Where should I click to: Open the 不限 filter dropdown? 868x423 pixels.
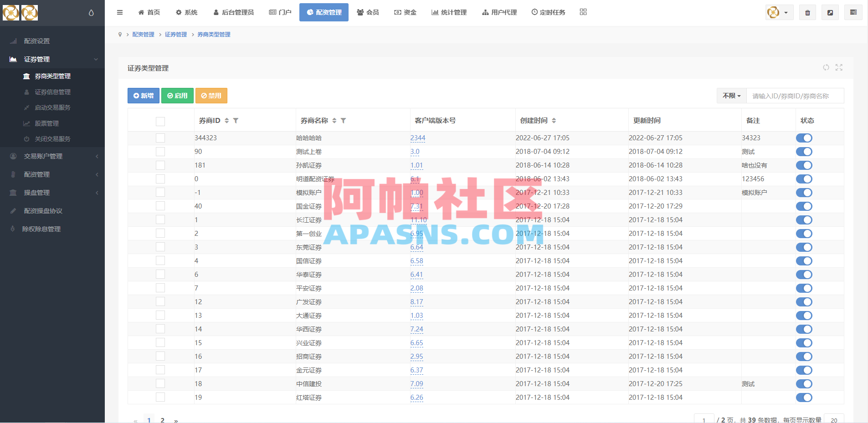coord(731,96)
